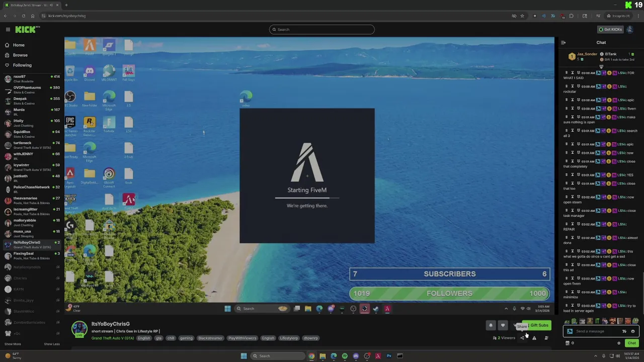Screen dimensions: 644x362
Task: Select FlexingSeal channel in sidebar
Action: click(x=31, y=255)
